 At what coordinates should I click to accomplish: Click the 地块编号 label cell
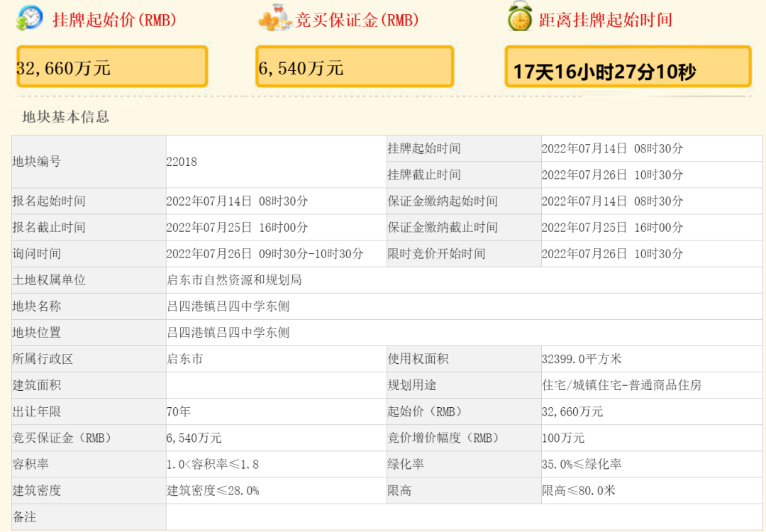tap(89, 162)
